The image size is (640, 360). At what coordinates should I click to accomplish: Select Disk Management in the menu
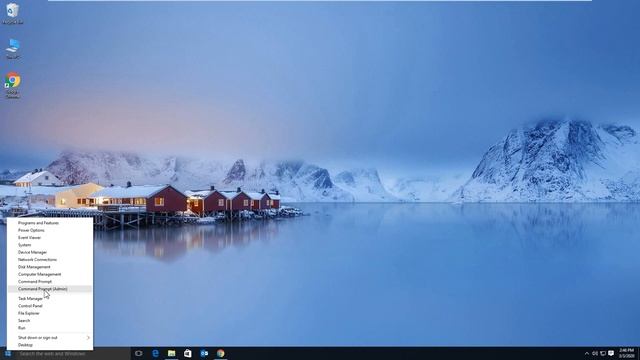coord(50,267)
